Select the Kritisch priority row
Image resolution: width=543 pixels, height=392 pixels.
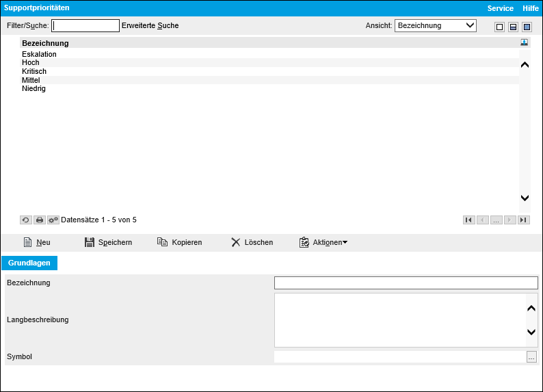click(34, 71)
